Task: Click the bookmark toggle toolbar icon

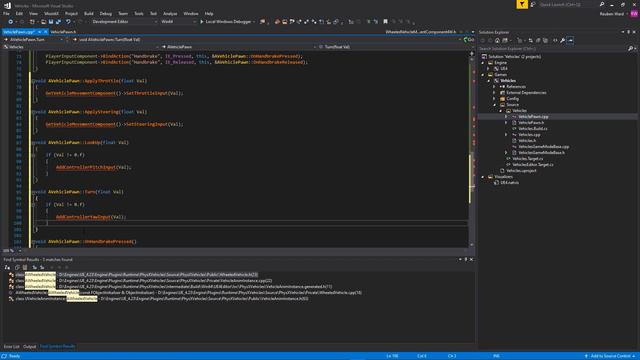Action: pos(385,22)
